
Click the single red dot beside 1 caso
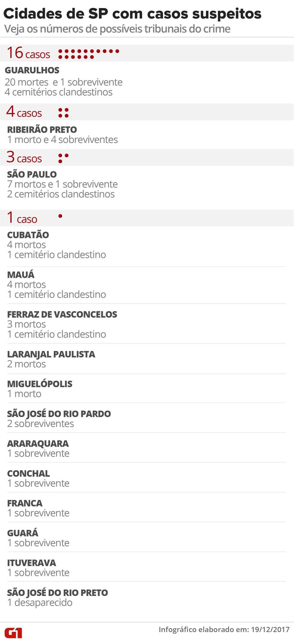click(x=60, y=216)
